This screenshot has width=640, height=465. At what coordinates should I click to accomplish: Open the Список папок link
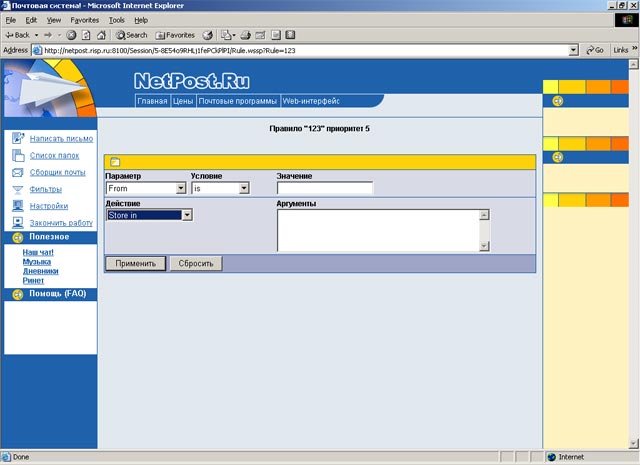[x=54, y=156]
